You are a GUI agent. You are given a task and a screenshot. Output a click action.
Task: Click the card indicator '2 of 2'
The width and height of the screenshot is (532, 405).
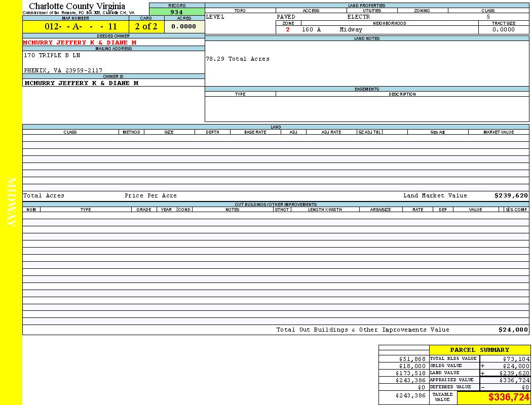click(x=146, y=27)
